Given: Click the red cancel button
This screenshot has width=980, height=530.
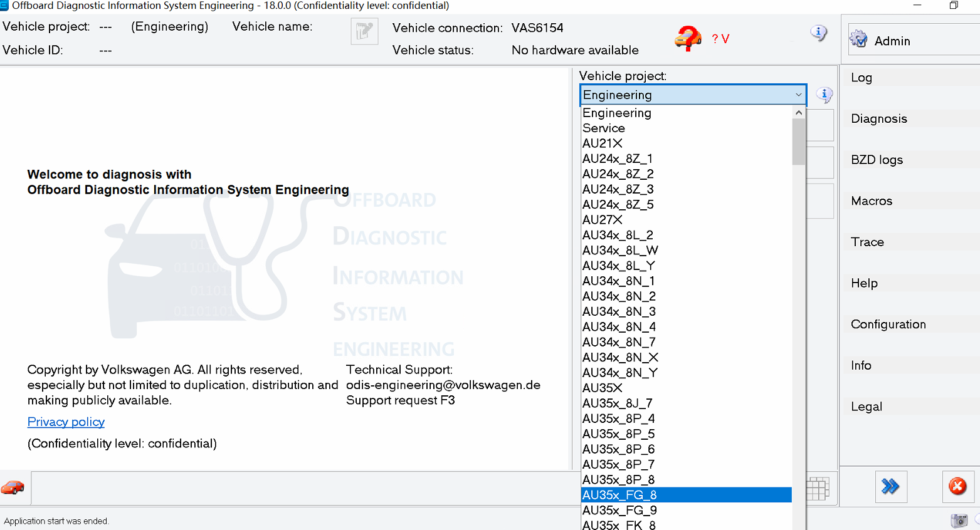Looking at the screenshot, I should point(957,487).
